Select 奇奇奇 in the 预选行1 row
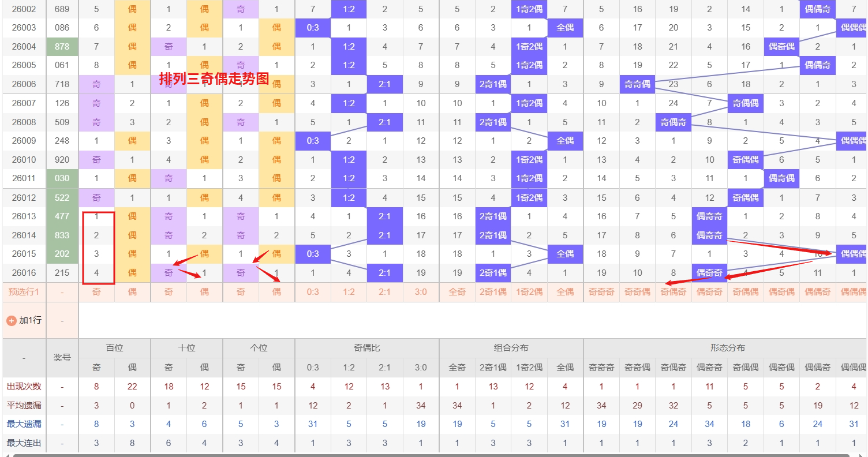 point(601,292)
